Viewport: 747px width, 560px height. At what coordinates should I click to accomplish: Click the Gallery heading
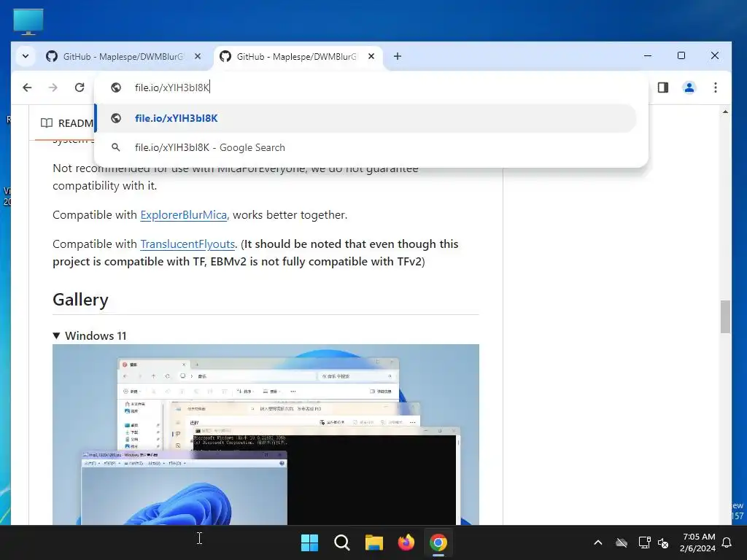pyautogui.click(x=80, y=300)
